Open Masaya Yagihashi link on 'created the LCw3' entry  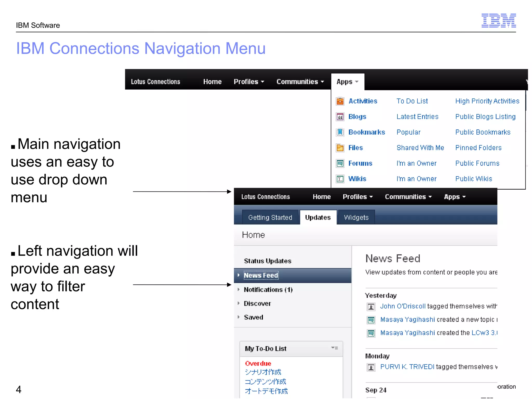[408, 333]
